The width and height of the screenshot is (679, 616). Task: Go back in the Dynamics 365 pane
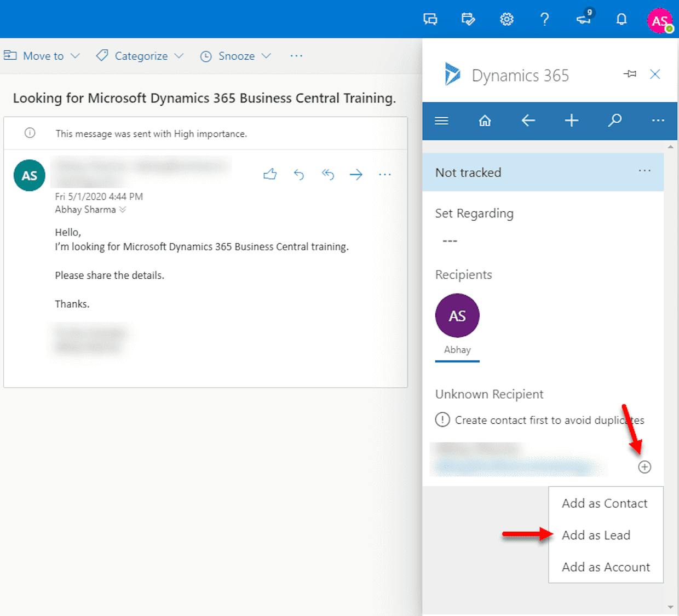[x=528, y=120]
